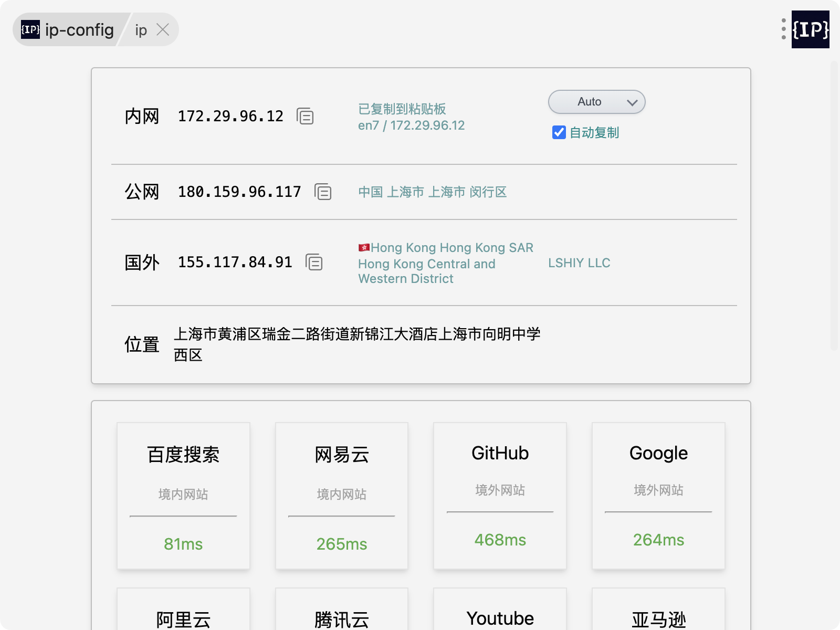Copy the 内网 IP address 172.29.96.12
Screen dimensions: 840x630
coord(305,116)
